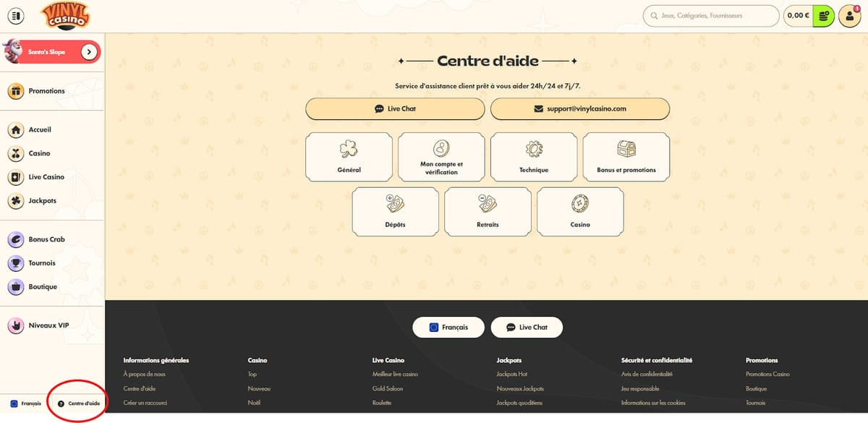Image resolution: width=868 pixels, height=423 pixels.
Task: Open the user profile avatar icon
Action: tap(848, 16)
